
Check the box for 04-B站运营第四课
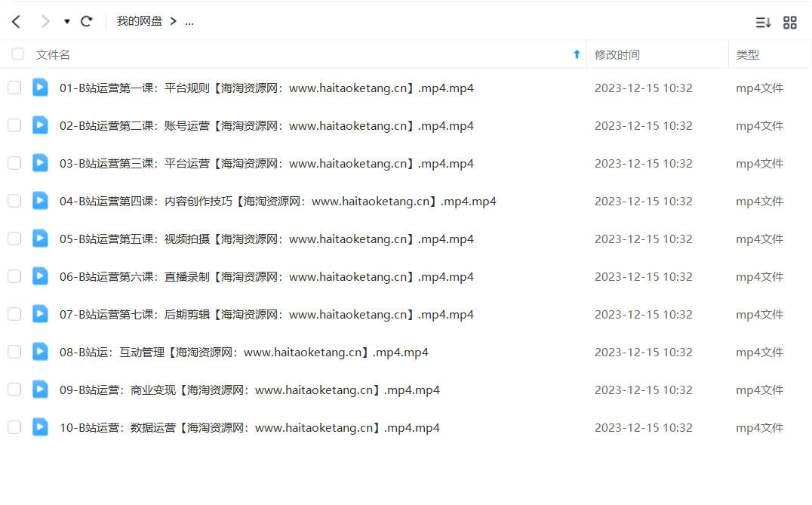[x=14, y=201]
